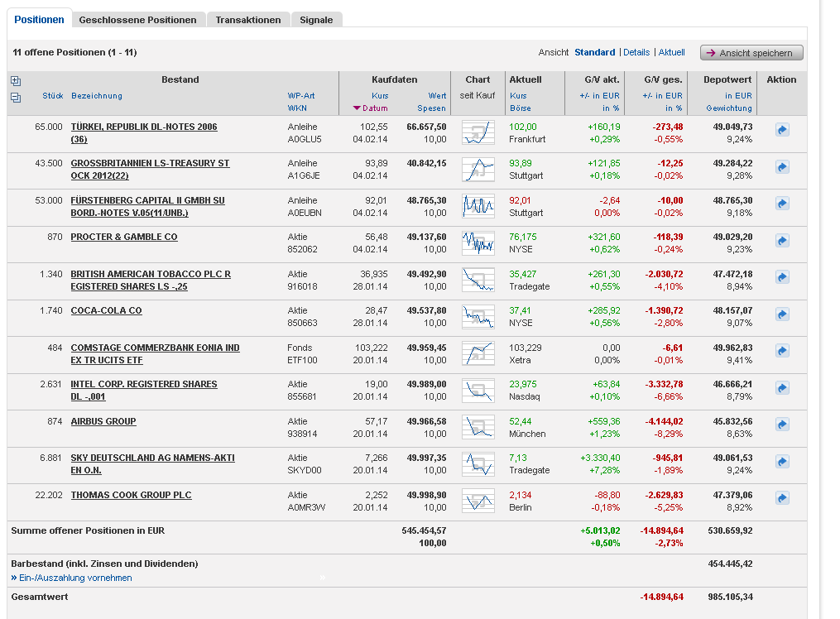Image resolution: width=840 pixels, height=619 pixels.
Task: Sort by Datum column
Action: pos(373,108)
